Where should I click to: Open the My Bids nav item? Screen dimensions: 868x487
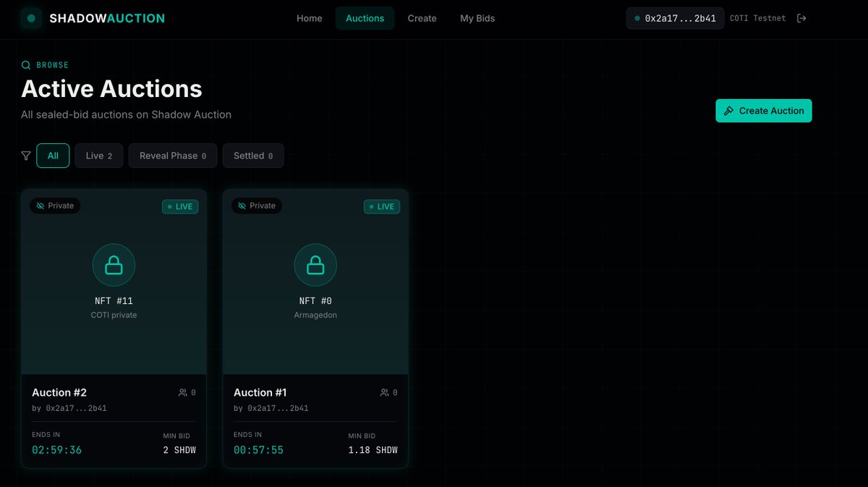(x=477, y=18)
